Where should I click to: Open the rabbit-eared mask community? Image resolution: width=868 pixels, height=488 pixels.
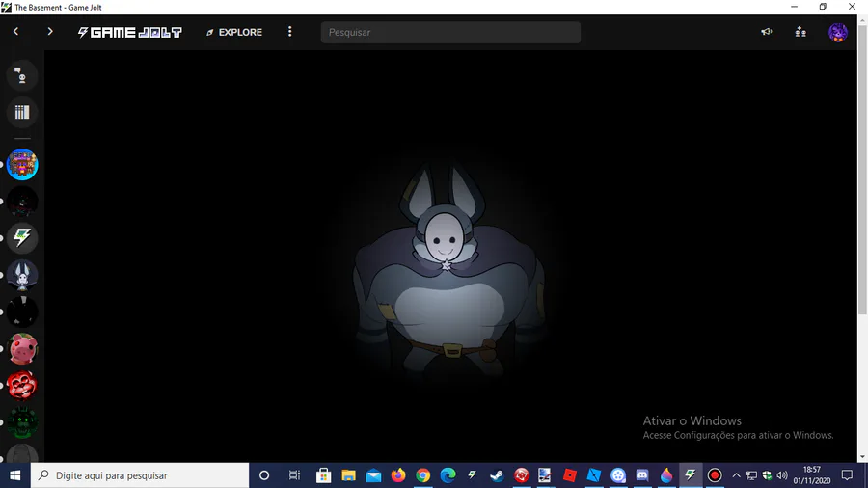(22, 275)
